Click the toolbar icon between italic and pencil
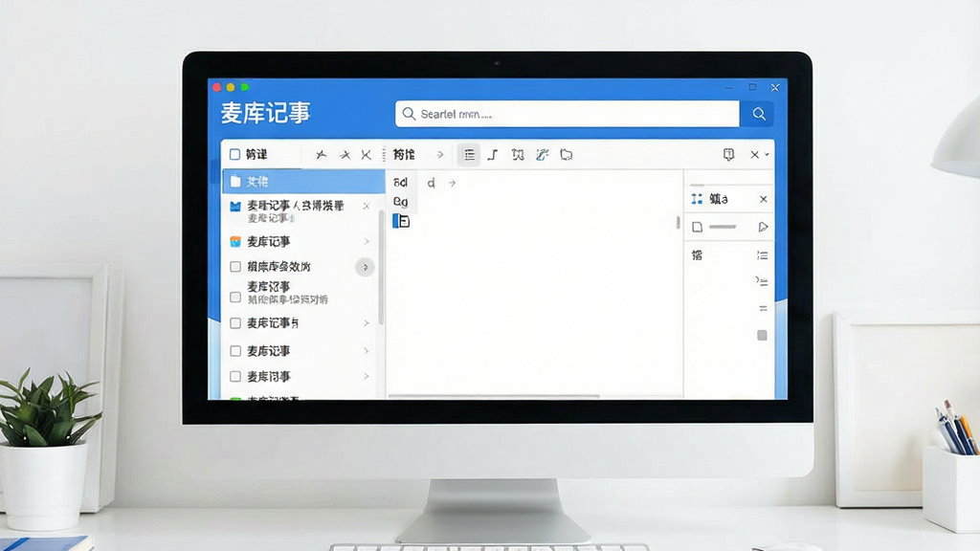 click(x=518, y=155)
